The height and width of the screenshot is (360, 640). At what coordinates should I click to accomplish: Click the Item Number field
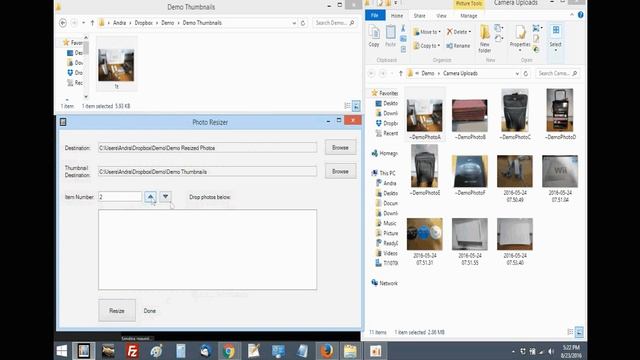tap(120, 197)
